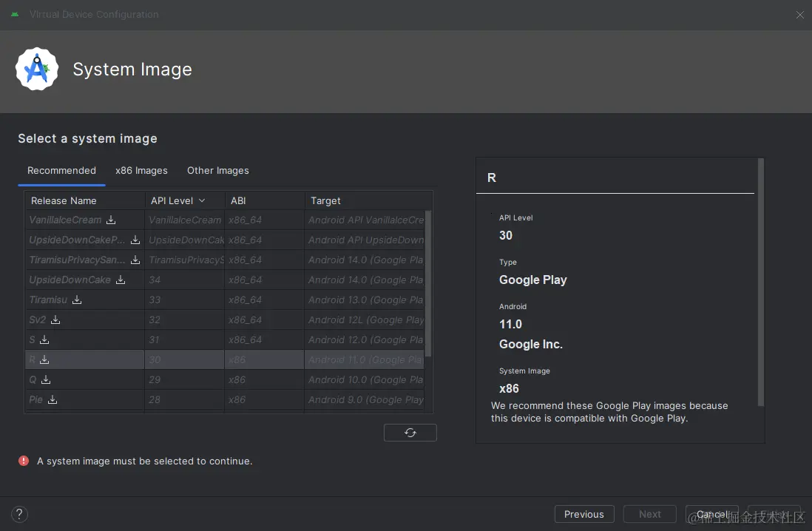Select the Recommended tab
The height and width of the screenshot is (531, 812).
pos(61,170)
